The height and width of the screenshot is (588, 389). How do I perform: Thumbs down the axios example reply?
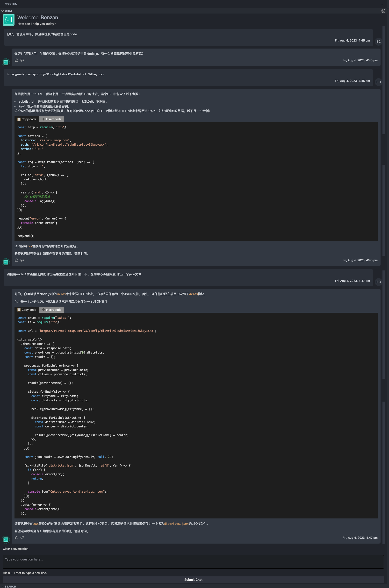pyautogui.click(x=22, y=538)
